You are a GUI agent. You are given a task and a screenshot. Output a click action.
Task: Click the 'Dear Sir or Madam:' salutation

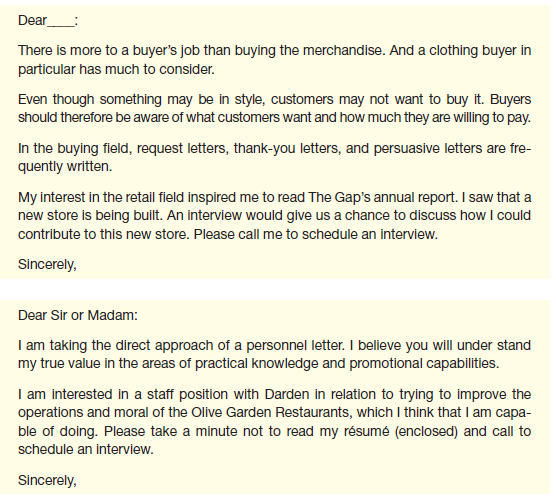(78, 315)
